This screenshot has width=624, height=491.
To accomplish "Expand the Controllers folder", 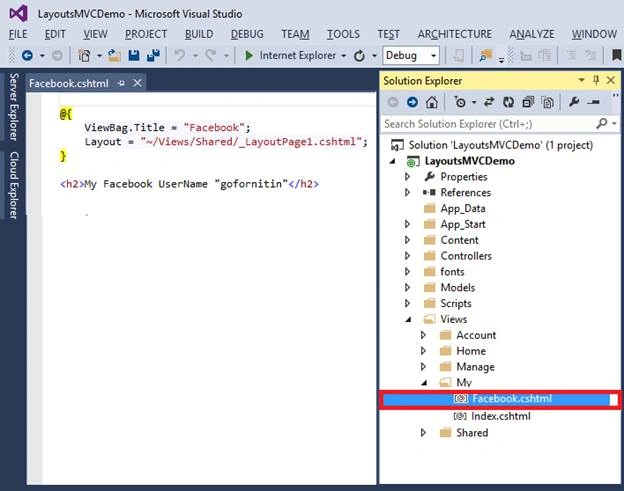I will pyautogui.click(x=407, y=255).
